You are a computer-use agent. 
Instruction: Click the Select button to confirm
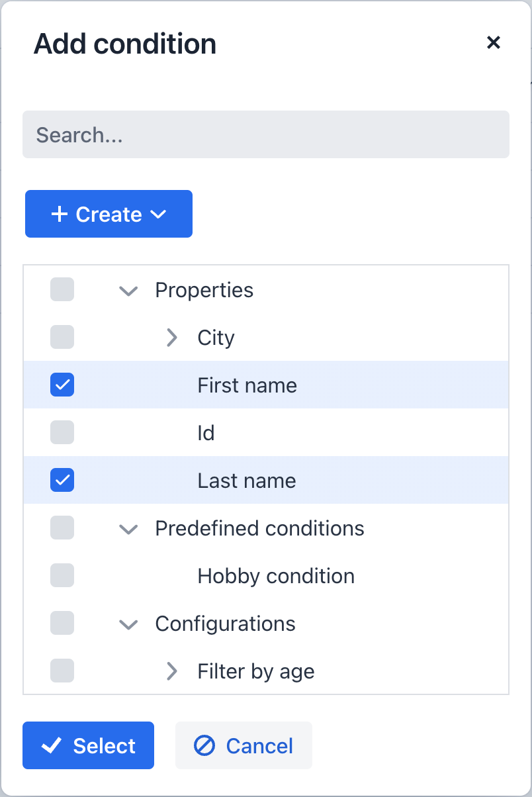(88, 745)
